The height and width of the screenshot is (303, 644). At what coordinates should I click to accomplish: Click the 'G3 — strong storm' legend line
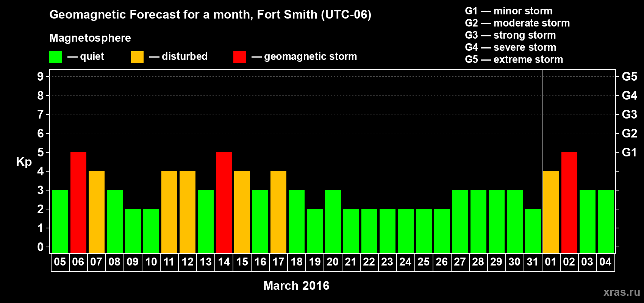pyautogui.click(x=511, y=35)
